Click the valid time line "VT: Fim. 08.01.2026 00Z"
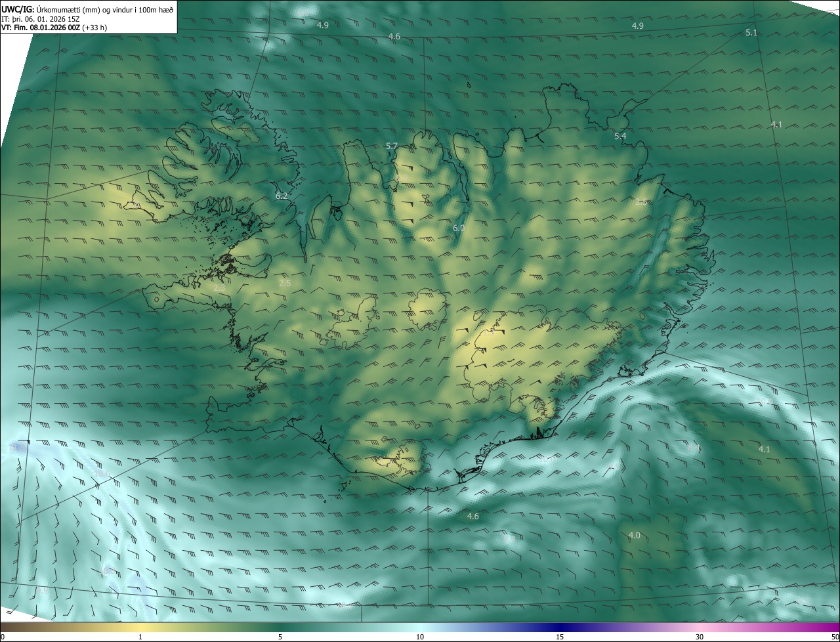The image size is (840, 642). (41, 28)
